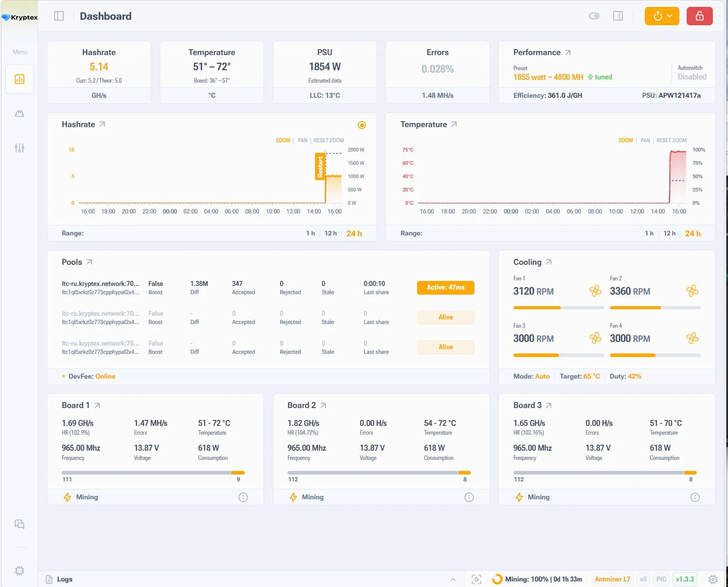The width and height of the screenshot is (728, 587).
Task: Open Temperature chart details arrow
Action: [x=454, y=124]
